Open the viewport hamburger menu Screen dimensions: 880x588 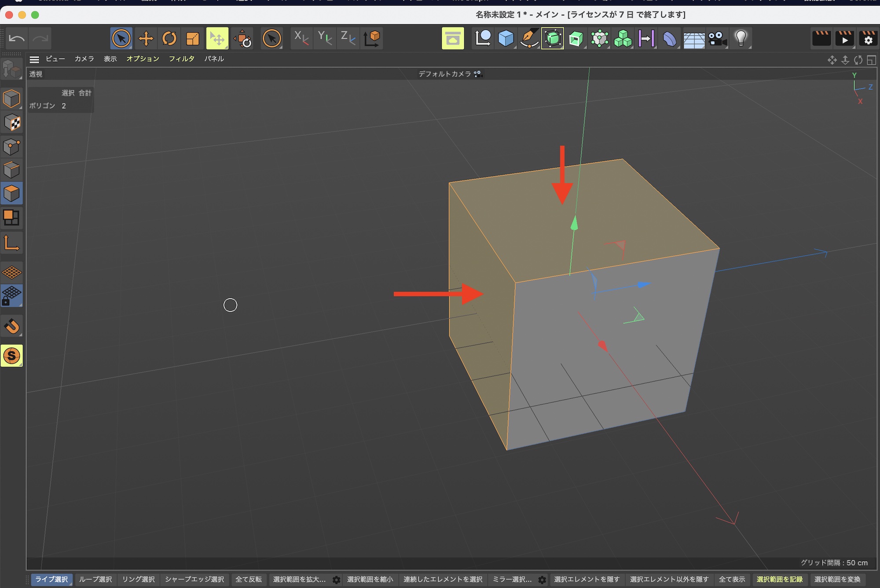pyautogui.click(x=34, y=59)
